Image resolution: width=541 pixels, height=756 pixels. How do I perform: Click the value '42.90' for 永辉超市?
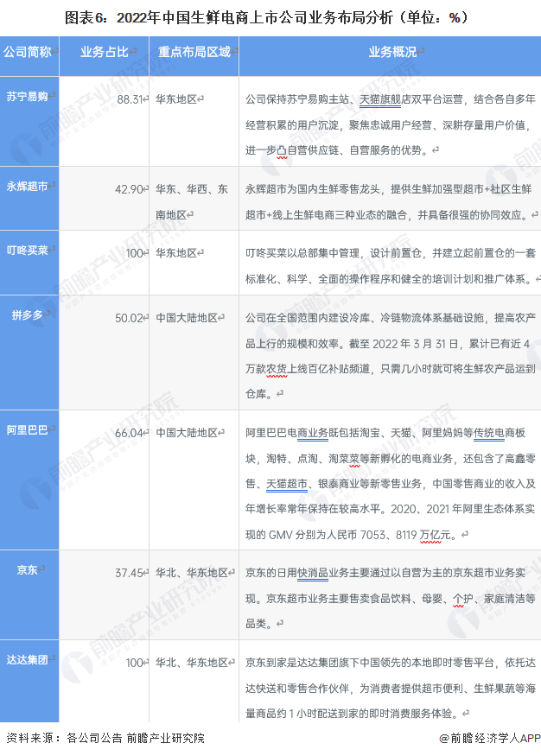129,189
